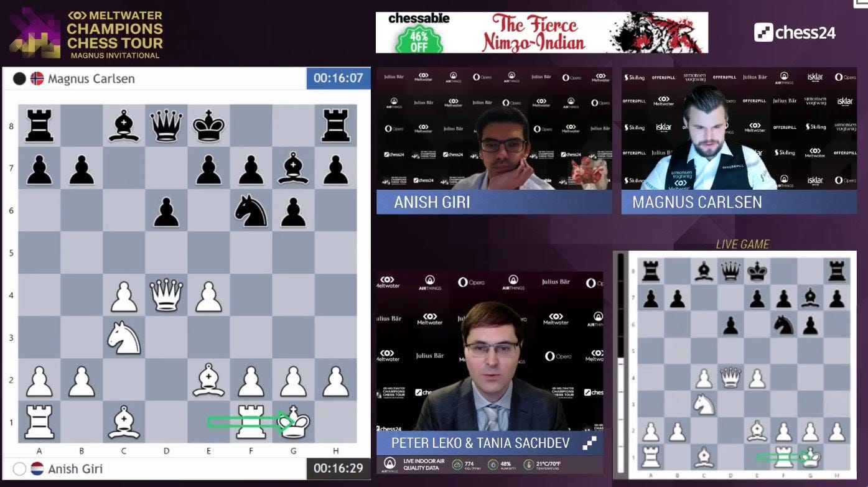
Task: Select the black pawn on f7 of main board
Action: click(x=251, y=169)
